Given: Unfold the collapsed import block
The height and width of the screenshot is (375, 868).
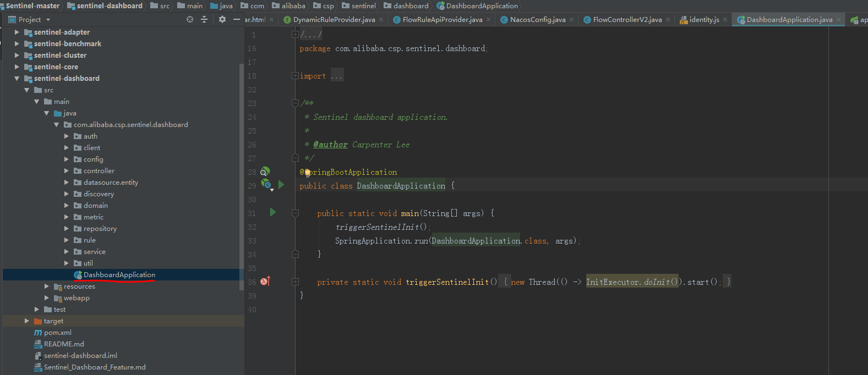Looking at the screenshot, I should [295, 76].
